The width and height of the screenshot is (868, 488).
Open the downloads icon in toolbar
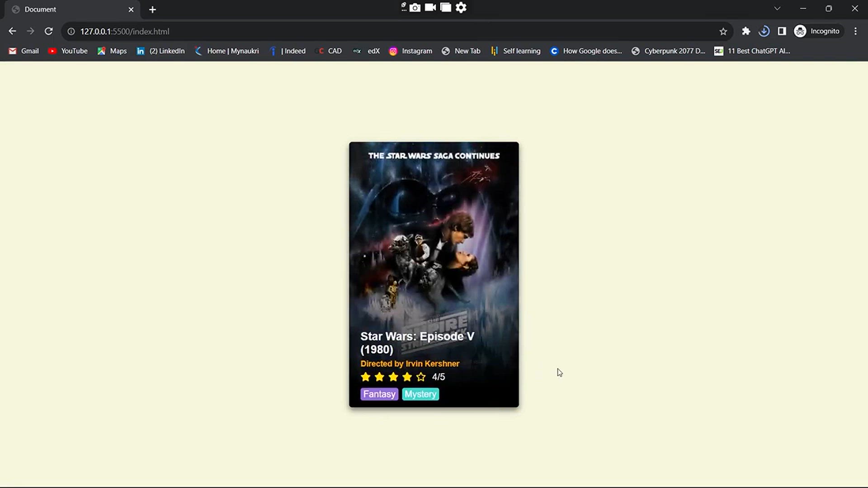(x=764, y=31)
